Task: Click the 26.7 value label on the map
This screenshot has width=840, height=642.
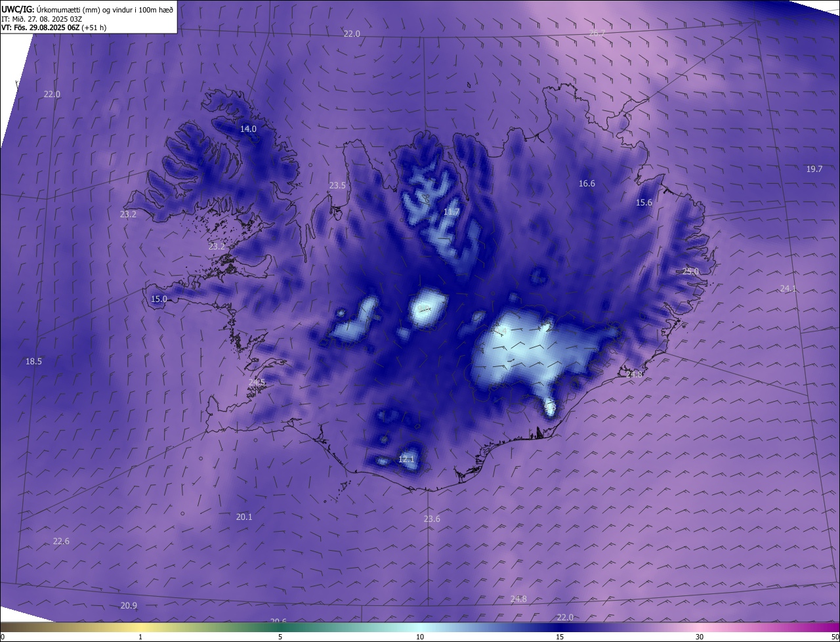Action: (597, 33)
